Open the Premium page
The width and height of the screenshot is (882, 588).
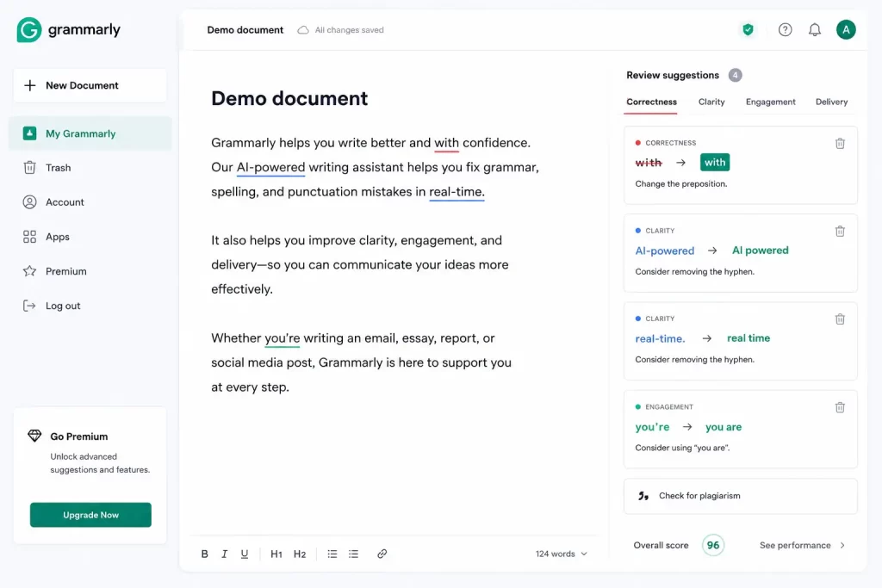65,271
